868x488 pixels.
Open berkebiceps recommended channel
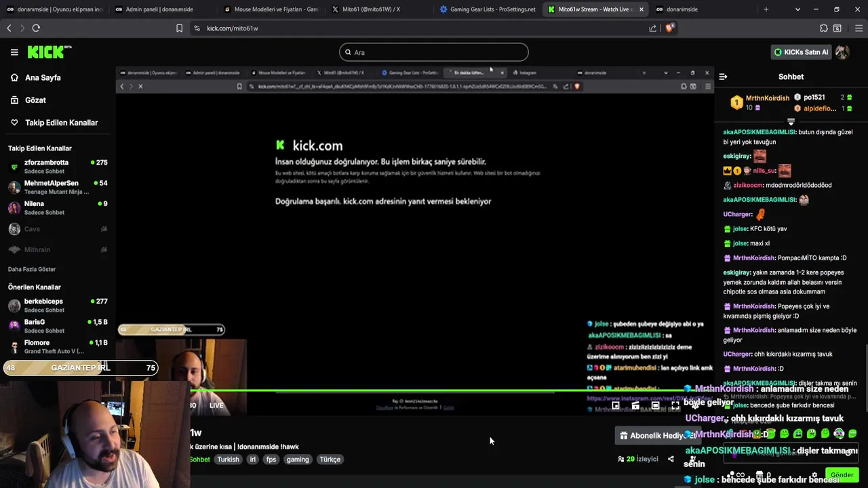pos(58,305)
